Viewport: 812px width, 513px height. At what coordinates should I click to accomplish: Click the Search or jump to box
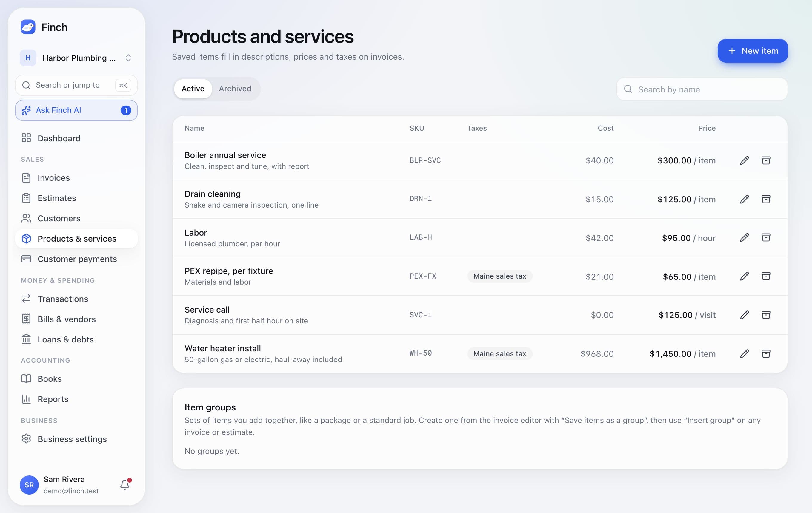(x=76, y=85)
